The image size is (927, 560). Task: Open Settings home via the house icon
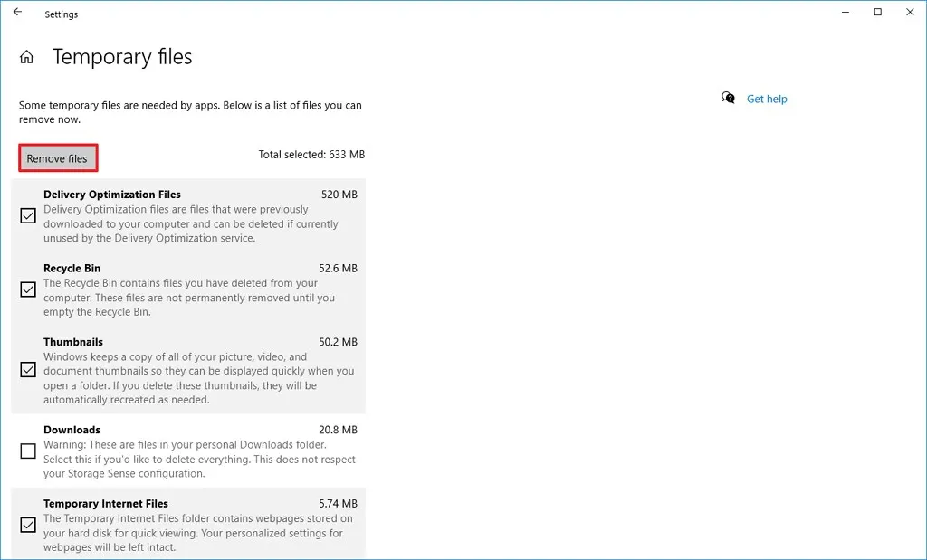pyautogui.click(x=26, y=55)
